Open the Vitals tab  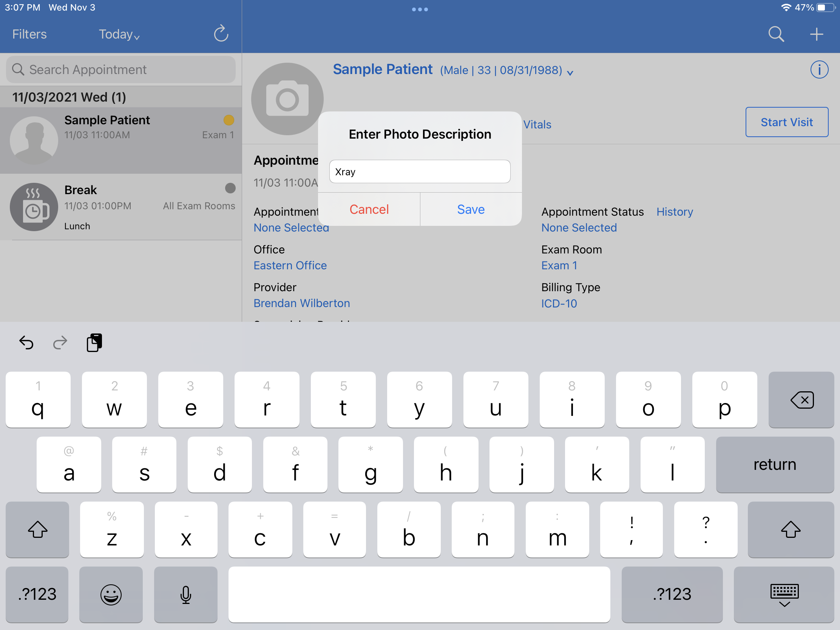tap(537, 125)
